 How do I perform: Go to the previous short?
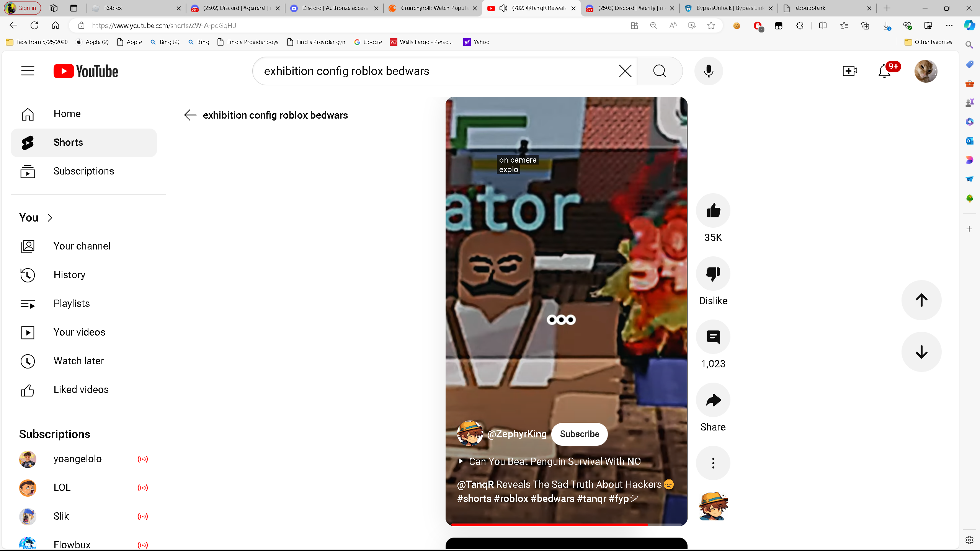[x=921, y=300]
